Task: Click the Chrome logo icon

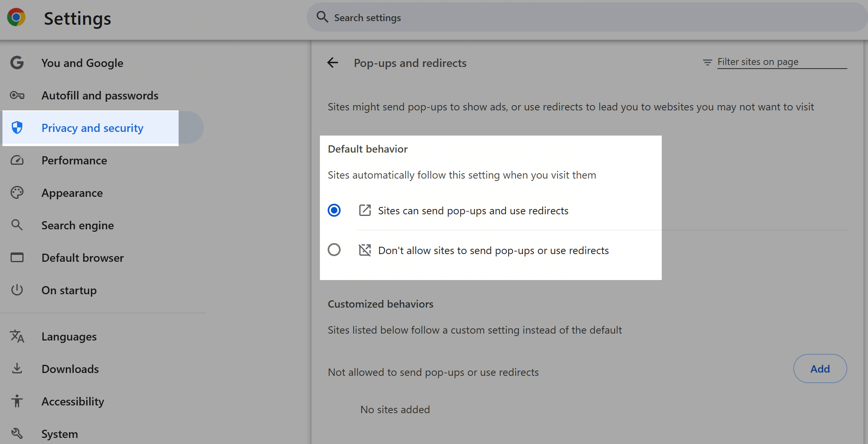Action: pyautogui.click(x=16, y=17)
